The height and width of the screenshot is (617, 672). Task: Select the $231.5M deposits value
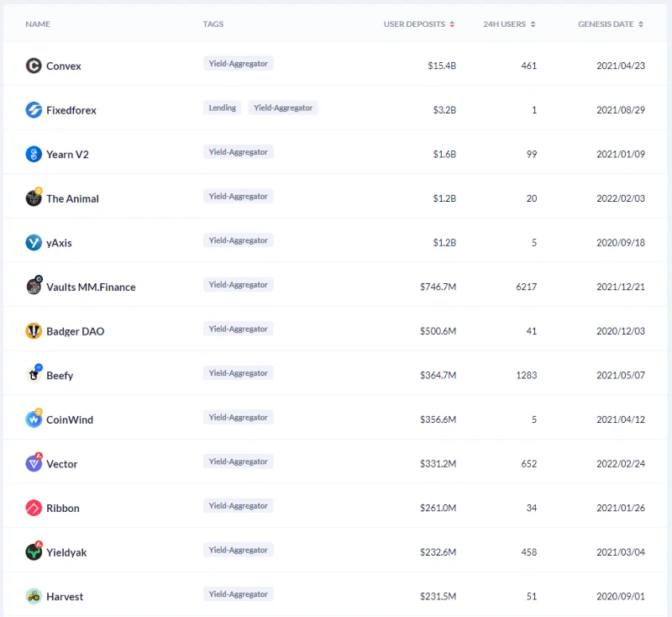click(x=438, y=595)
